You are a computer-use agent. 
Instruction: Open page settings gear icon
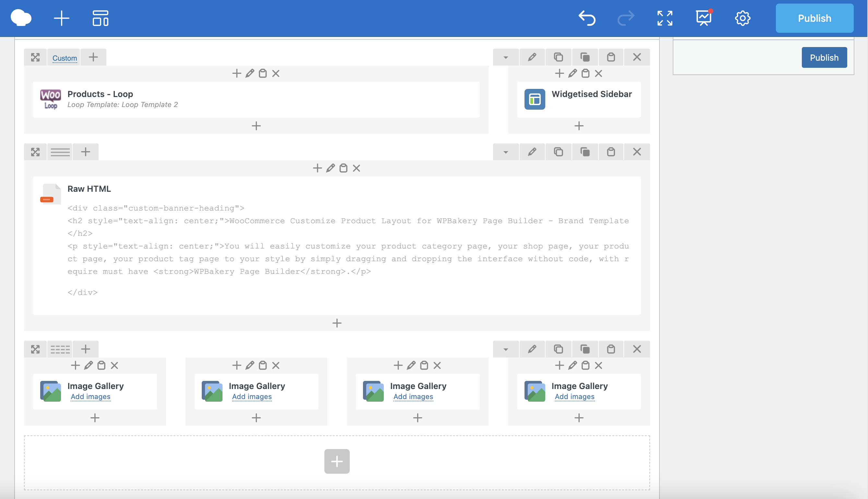pyautogui.click(x=742, y=18)
